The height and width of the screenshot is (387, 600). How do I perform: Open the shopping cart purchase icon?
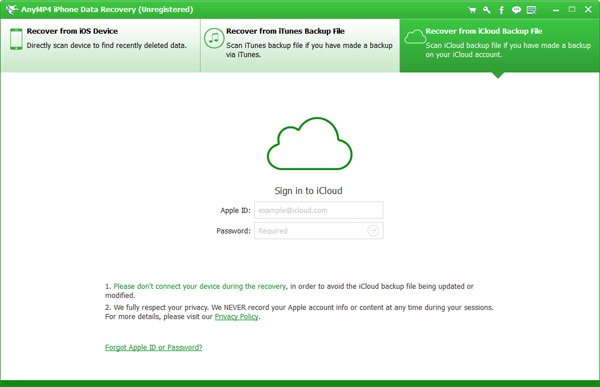(472, 10)
